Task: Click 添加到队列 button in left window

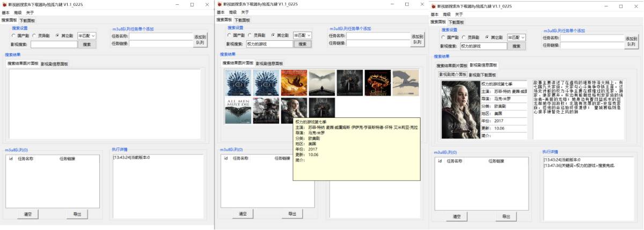Action: point(200,40)
